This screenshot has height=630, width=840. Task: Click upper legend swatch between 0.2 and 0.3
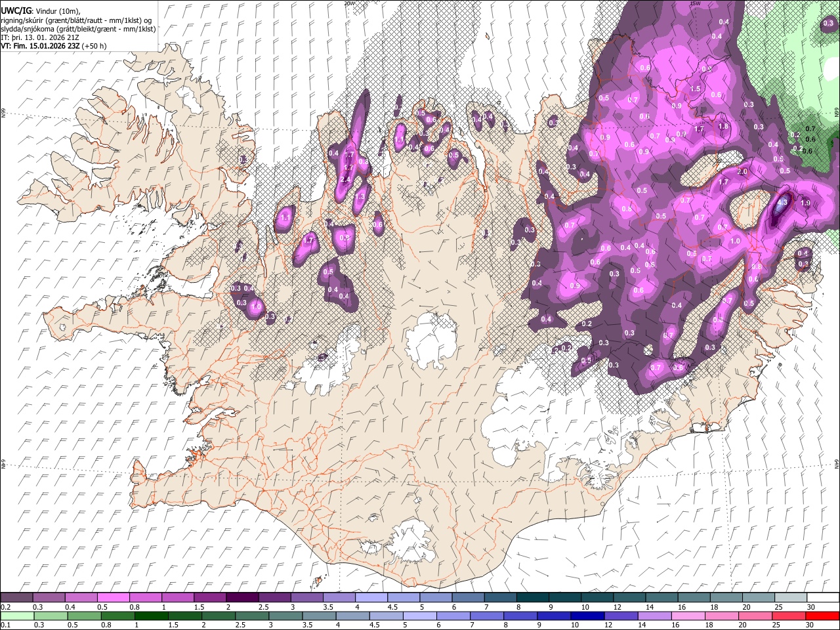click(x=17, y=598)
